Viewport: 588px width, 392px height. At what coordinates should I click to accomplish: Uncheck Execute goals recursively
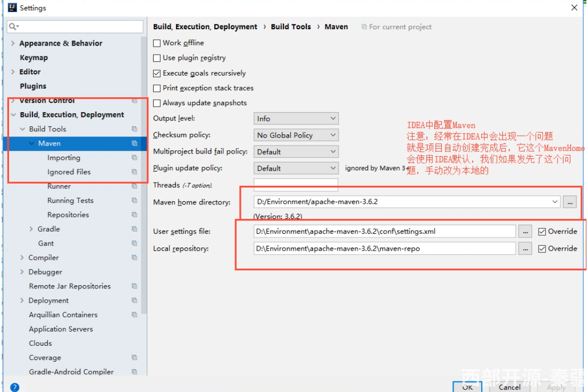click(157, 73)
